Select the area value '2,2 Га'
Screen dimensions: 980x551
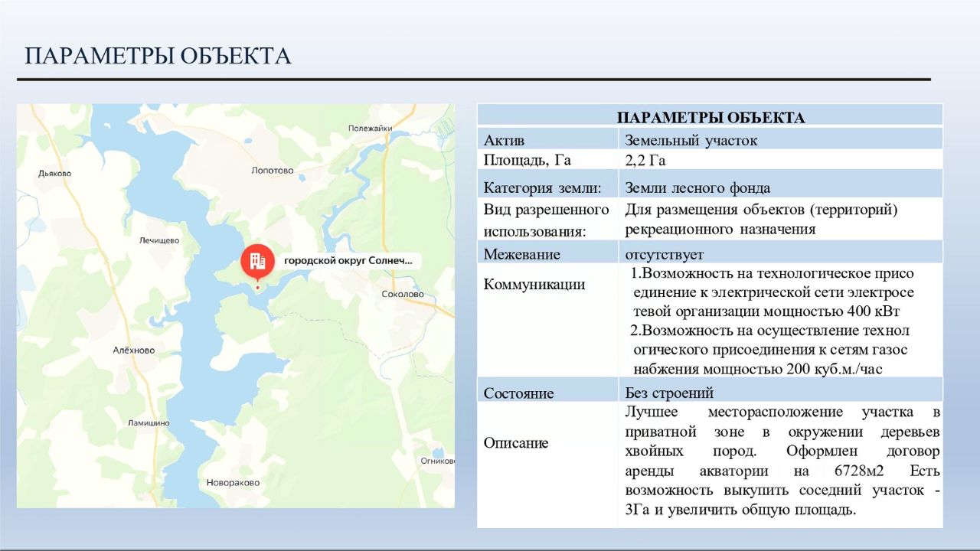[645, 161]
